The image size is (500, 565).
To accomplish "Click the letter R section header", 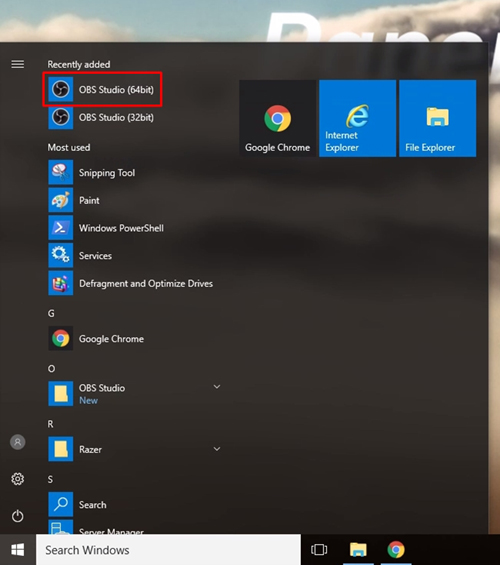I will [50, 424].
